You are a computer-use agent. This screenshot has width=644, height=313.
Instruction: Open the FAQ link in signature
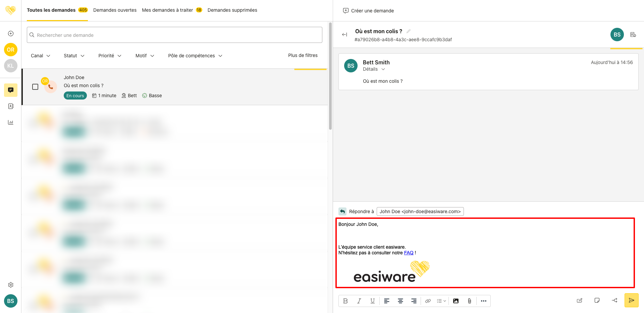point(409,253)
